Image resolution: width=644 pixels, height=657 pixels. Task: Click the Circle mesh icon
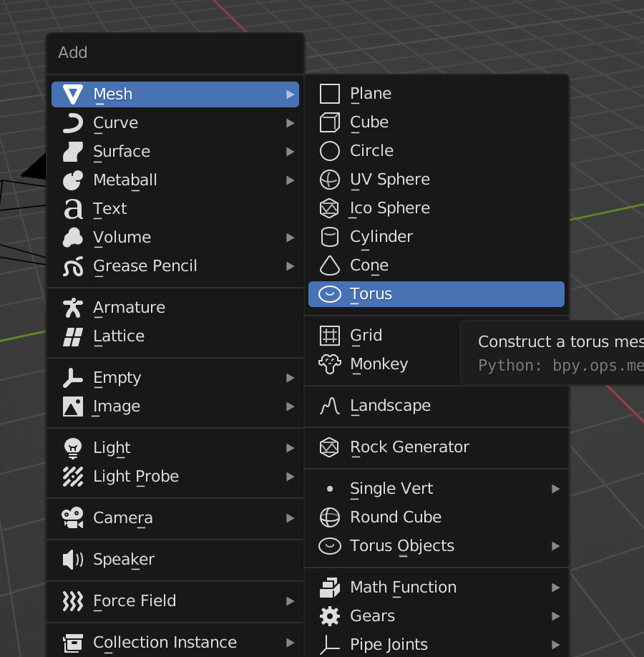pyautogui.click(x=330, y=151)
